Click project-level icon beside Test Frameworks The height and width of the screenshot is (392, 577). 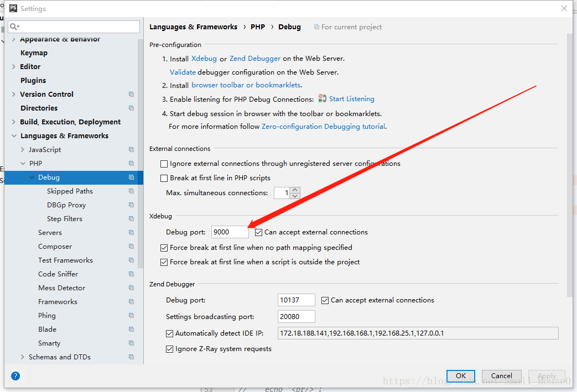[131, 260]
